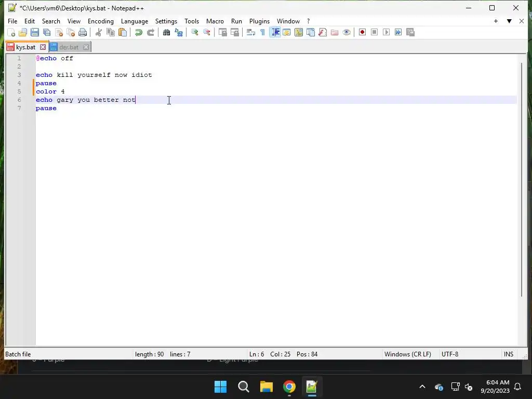The width and height of the screenshot is (532, 399).
Task: Click UTF-8 encoding in status bar
Action: (450, 354)
